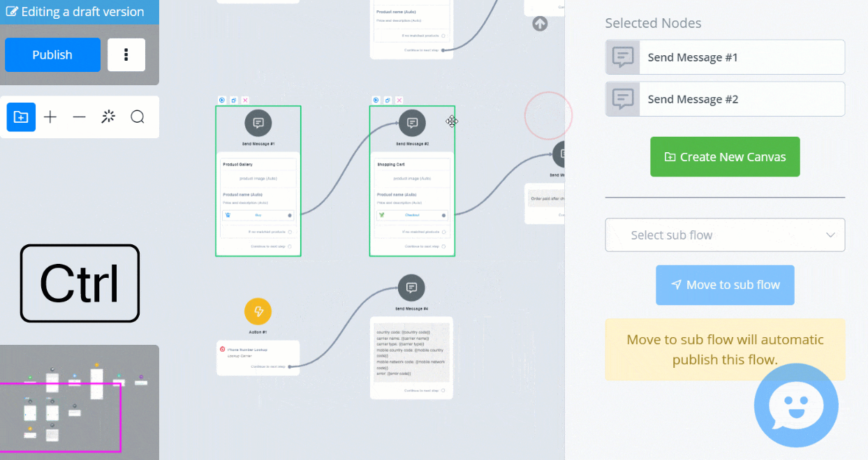Click the grey up-arrow circle icon
The height and width of the screenshot is (460, 868).
[x=540, y=24]
